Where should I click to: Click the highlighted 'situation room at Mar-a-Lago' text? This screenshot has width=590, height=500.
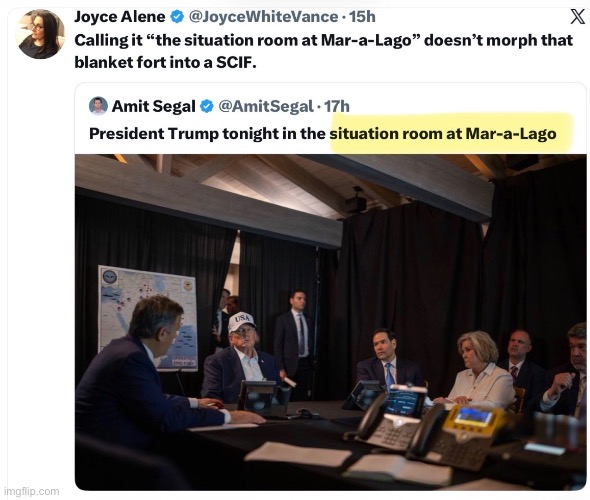click(443, 134)
